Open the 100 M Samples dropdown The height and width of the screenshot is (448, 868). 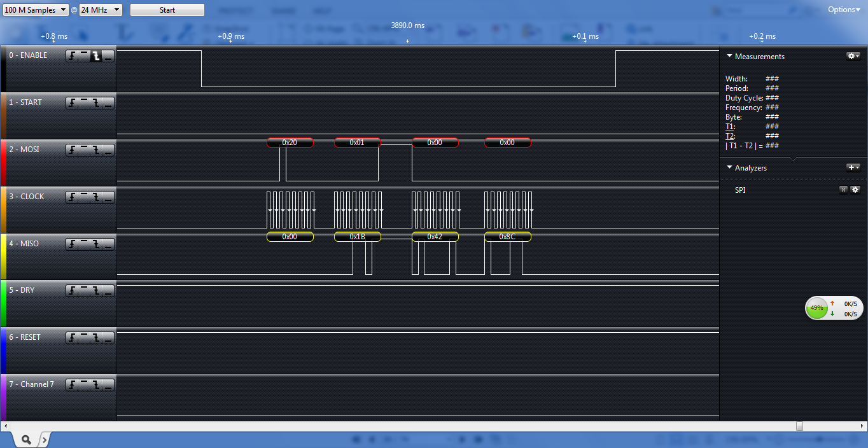click(35, 10)
